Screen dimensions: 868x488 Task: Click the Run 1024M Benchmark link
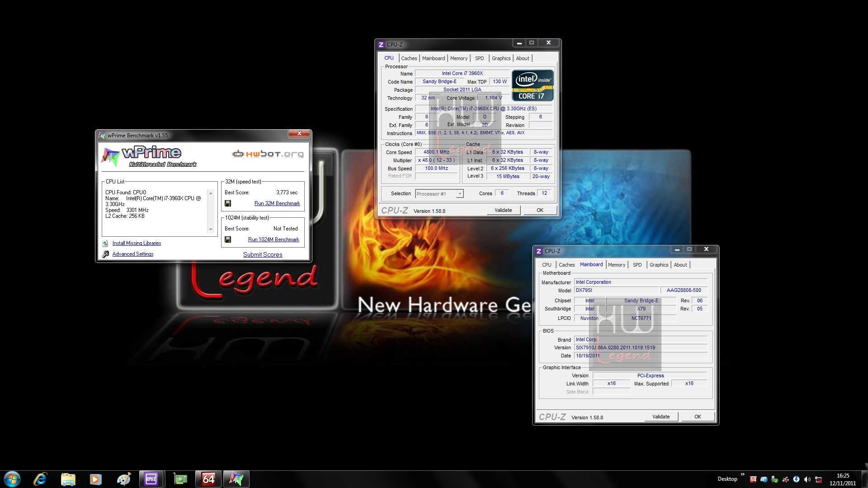coord(274,239)
